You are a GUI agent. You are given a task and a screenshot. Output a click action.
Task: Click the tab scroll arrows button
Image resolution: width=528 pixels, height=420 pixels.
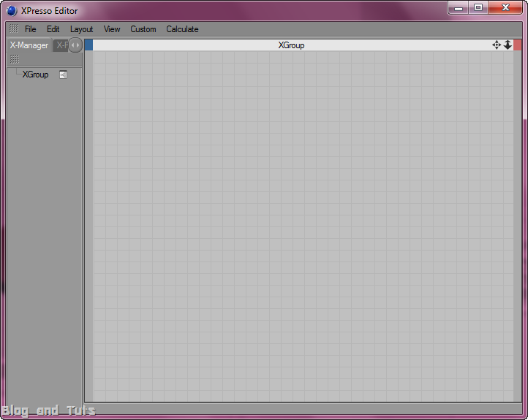(x=75, y=45)
